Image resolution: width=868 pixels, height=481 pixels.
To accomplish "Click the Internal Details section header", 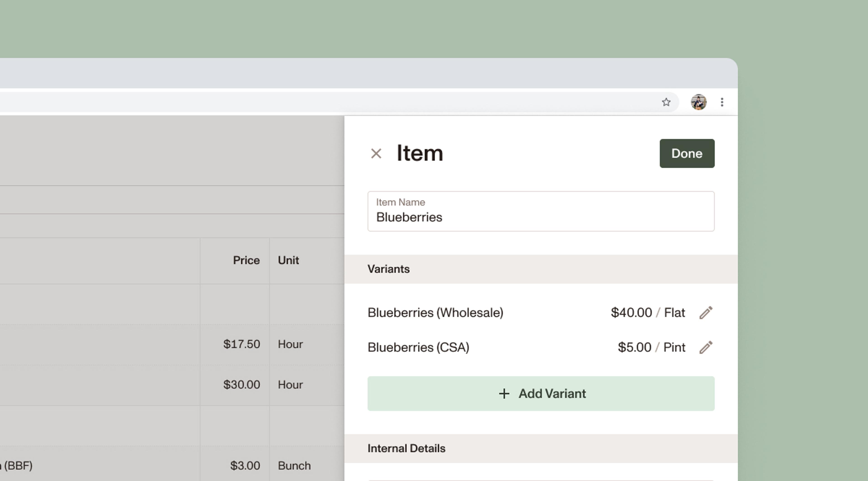I will coord(406,448).
